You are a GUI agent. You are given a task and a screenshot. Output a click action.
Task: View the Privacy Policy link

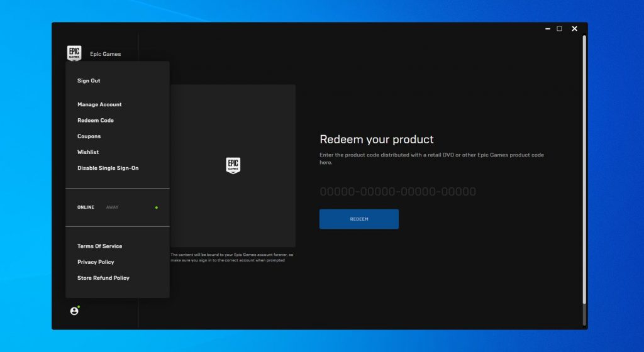(x=96, y=262)
